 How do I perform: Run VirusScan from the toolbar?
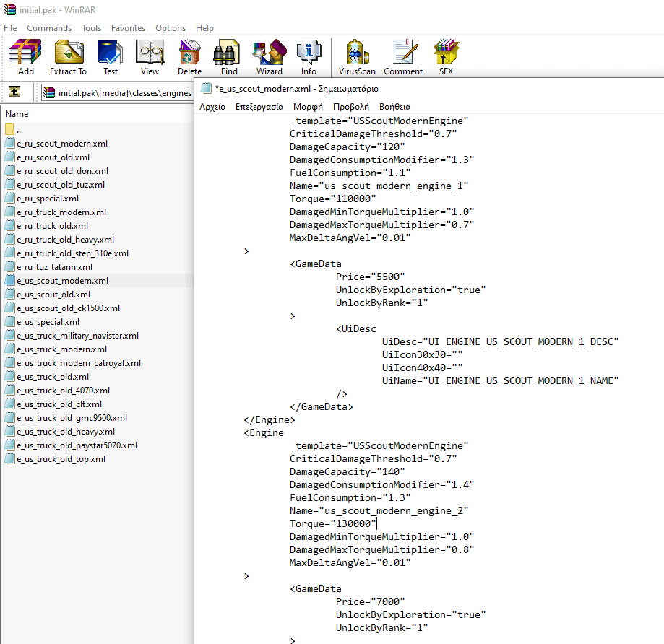tap(357, 56)
